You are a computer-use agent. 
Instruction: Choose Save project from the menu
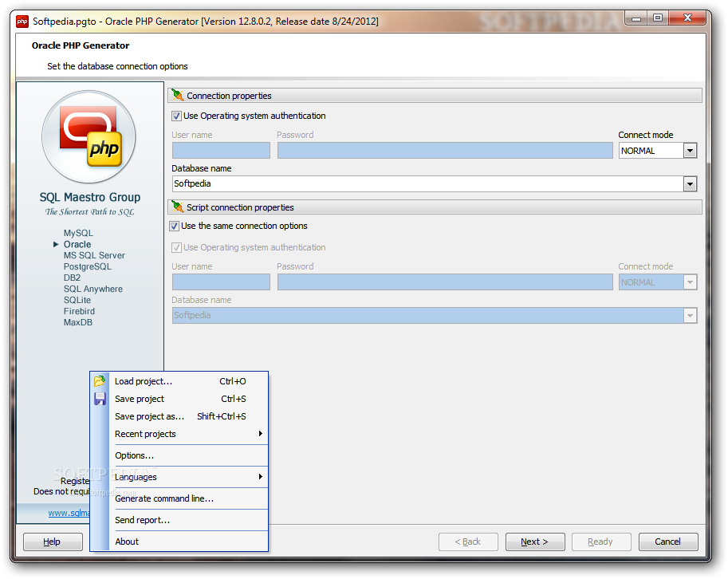179,399
